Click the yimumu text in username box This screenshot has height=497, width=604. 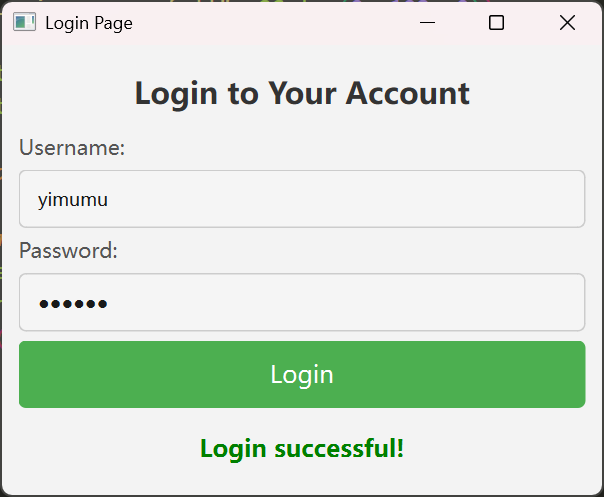73,200
